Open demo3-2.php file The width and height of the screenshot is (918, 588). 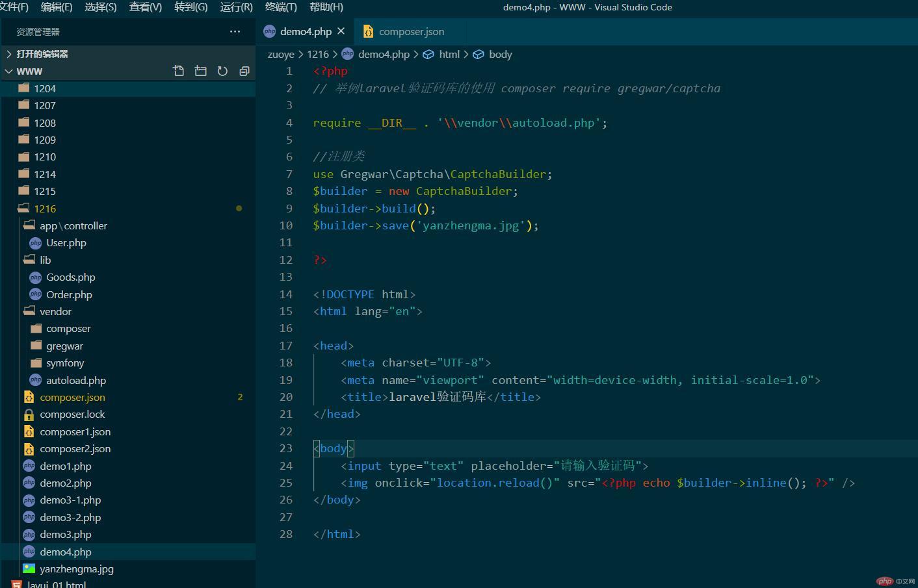click(x=127, y=517)
